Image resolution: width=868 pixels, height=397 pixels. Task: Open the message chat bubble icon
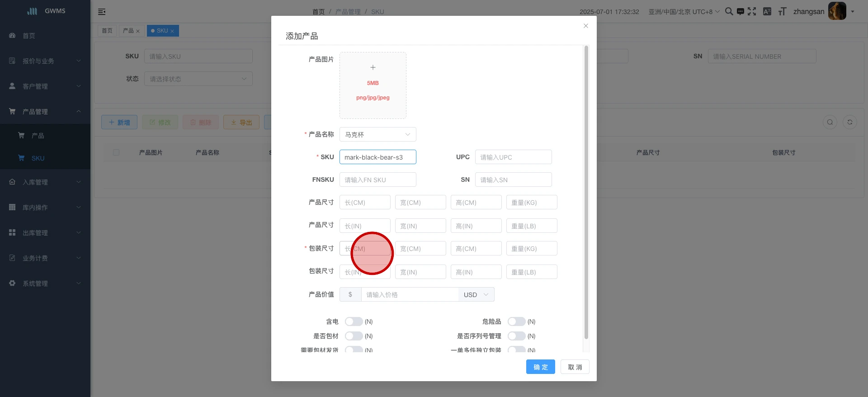pyautogui.click(x=740, y=11)
